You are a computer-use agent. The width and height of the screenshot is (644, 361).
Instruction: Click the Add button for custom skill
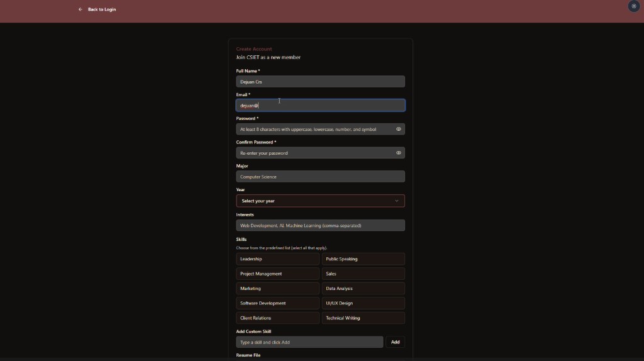coord(395,342)
